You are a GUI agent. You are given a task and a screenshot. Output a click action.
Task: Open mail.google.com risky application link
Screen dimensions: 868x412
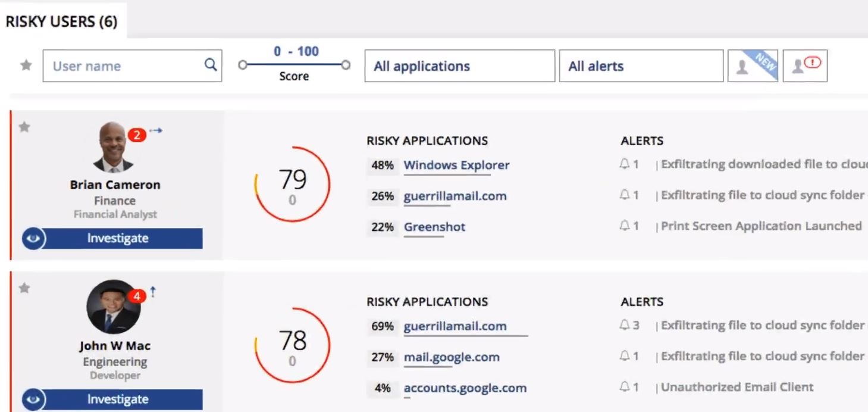pyautogui.click(x=452, y=357)
